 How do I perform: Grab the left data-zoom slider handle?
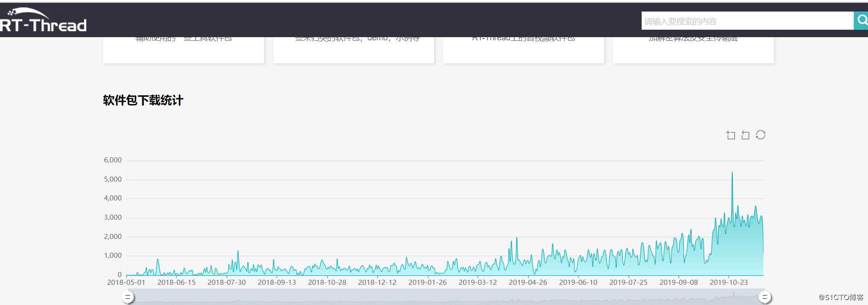(x=128, y=297)
